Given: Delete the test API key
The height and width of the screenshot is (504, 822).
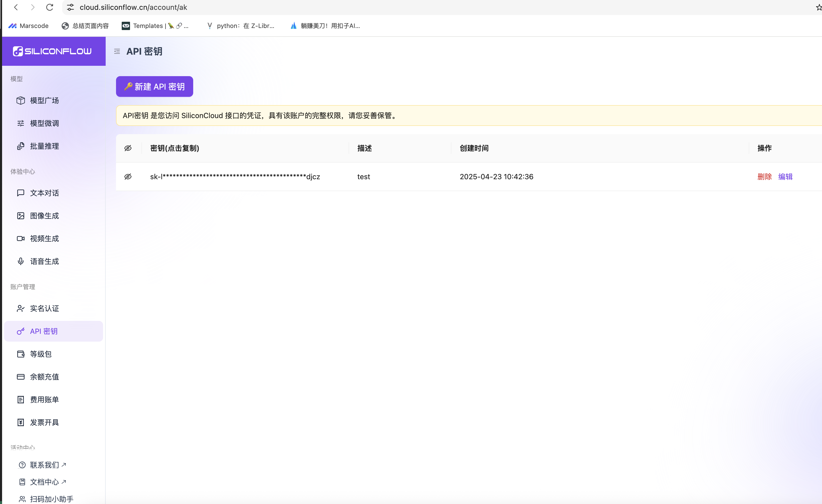Looking at the screenshot, I should tap(764, 176).
